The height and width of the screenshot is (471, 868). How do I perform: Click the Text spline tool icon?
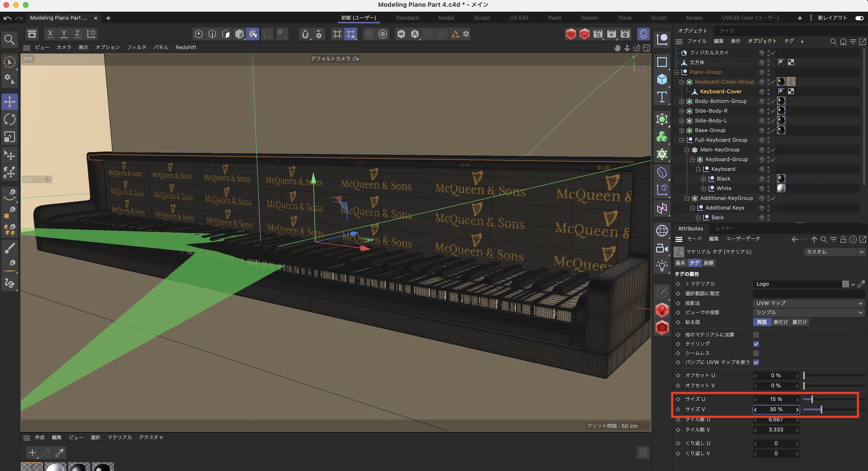tap(662, 97)
